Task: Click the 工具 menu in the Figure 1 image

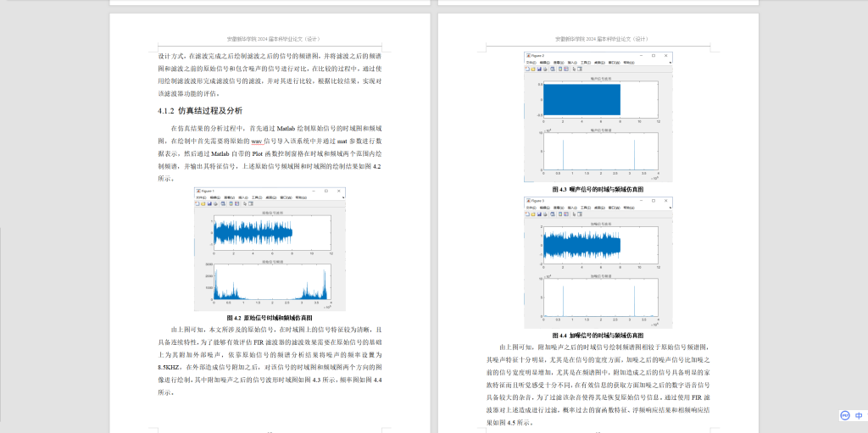Action: 257,197
